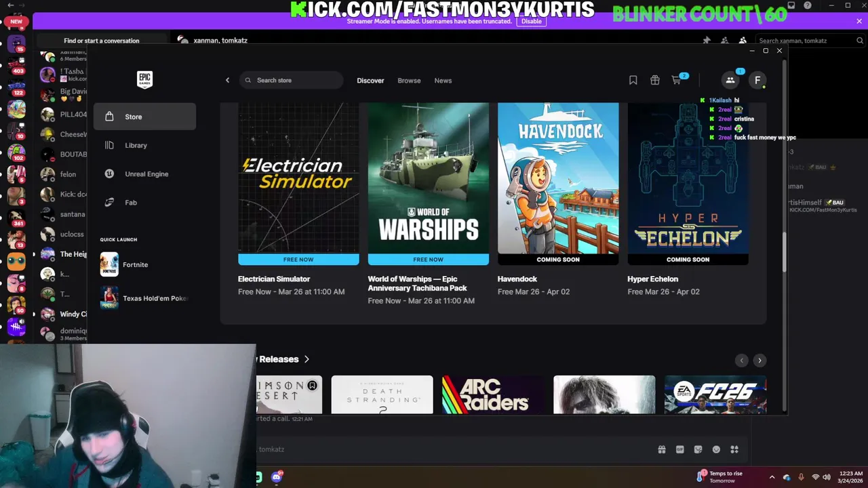The height and width of the screenshot is (488, 868).
Task: Open the sticker picker in Discord
Action: (698, 449)
